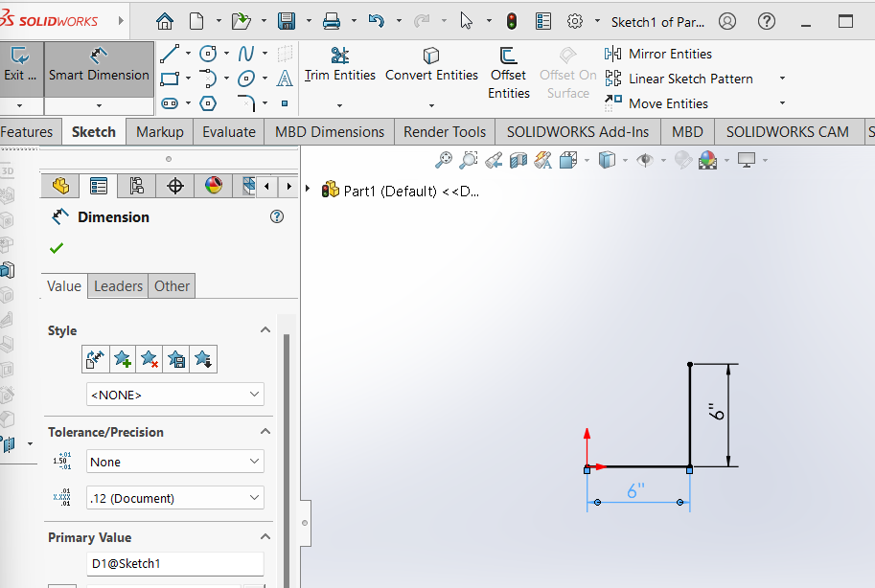Viewport: 875px width, 588px height.
Task: Click the Rebuild traffic light icon
Action: pyautogui.click(x=512, y=21)
